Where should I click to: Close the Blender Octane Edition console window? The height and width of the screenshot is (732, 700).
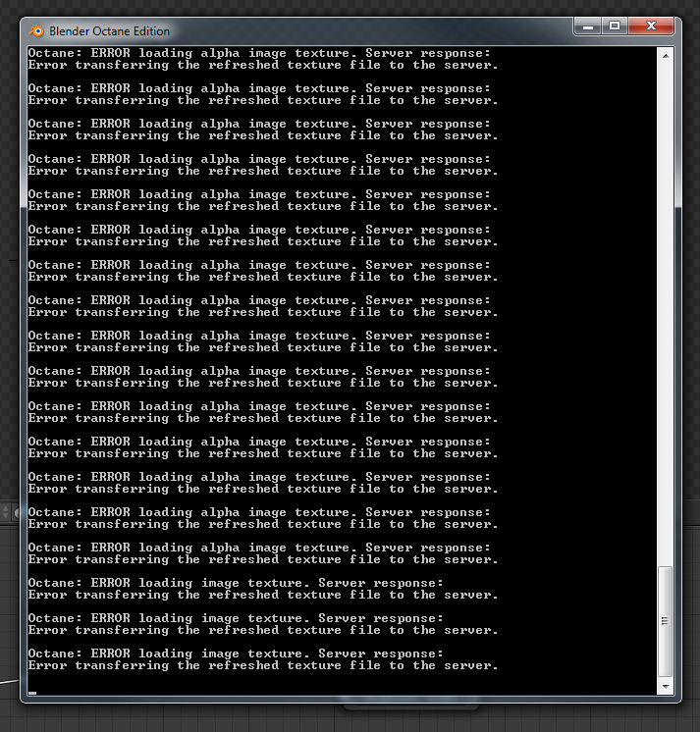(x=651, y=26)
